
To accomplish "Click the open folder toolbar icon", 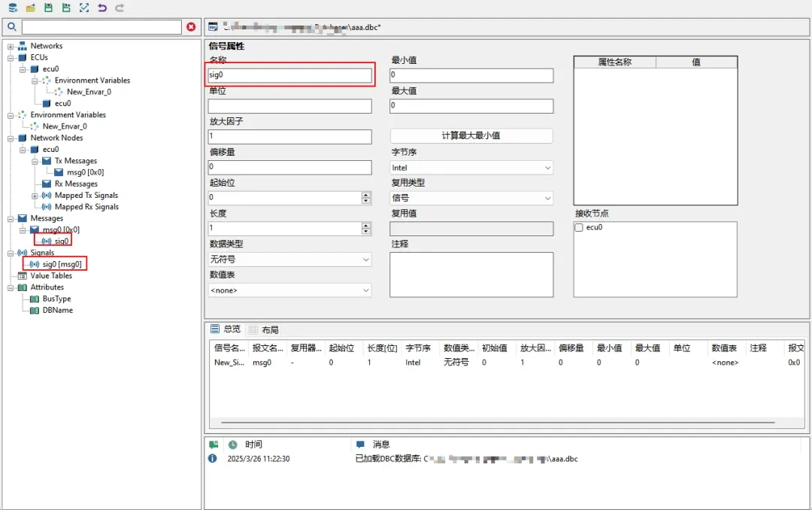I will (31, 8).
